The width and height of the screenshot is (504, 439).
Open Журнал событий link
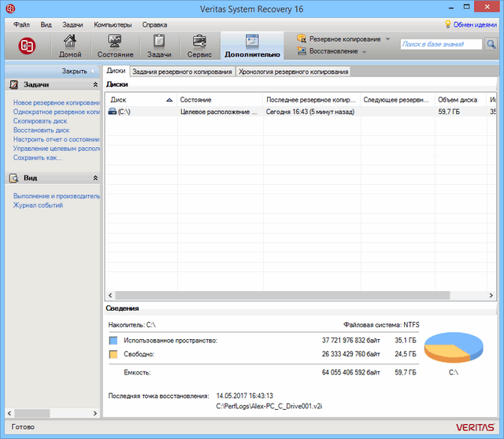tap(38, 205)
